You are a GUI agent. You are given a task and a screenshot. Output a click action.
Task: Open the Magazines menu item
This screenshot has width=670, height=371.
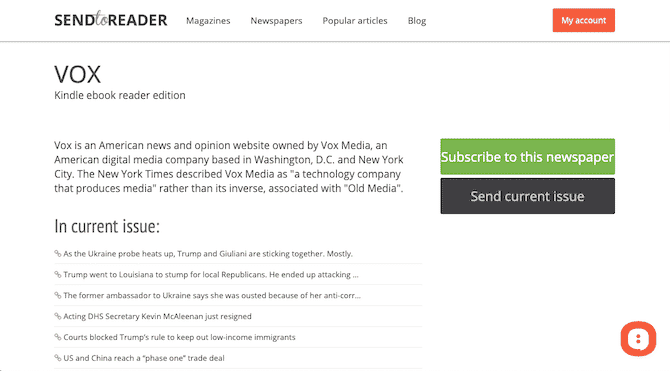tap(208, 21)
